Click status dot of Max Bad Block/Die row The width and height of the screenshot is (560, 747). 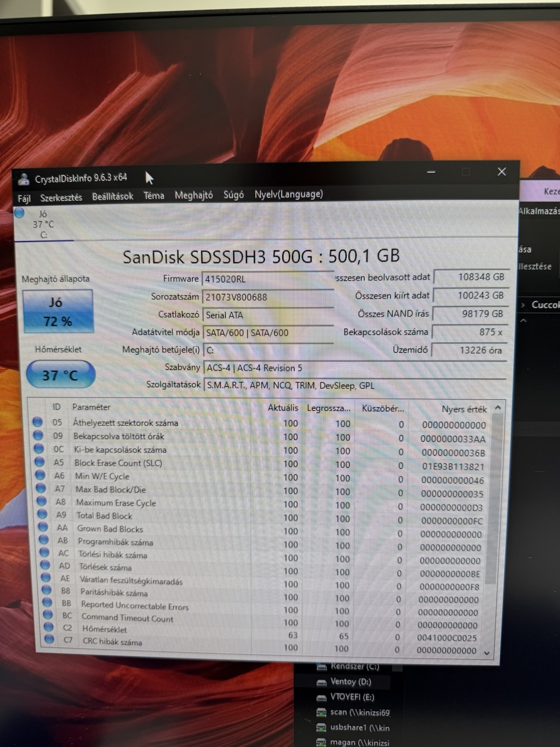[41, 488]
